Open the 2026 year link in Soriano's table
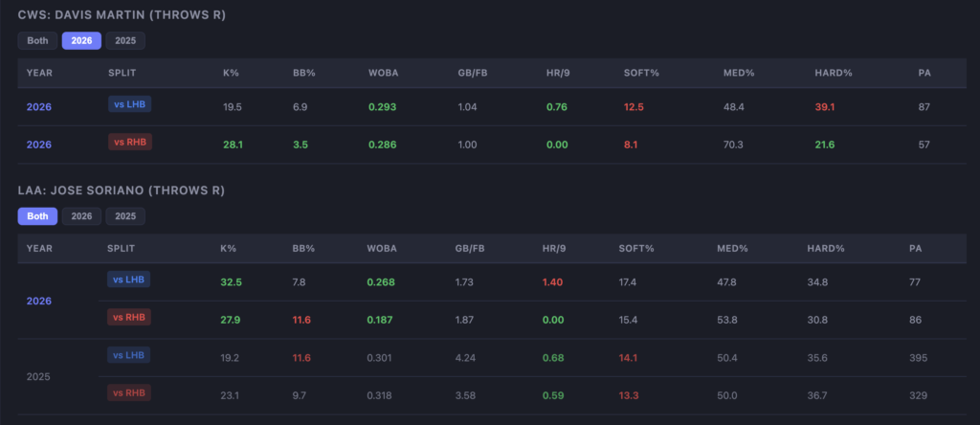Image resolution: width=980 pixels, height=425 pixels. (38, 301)
